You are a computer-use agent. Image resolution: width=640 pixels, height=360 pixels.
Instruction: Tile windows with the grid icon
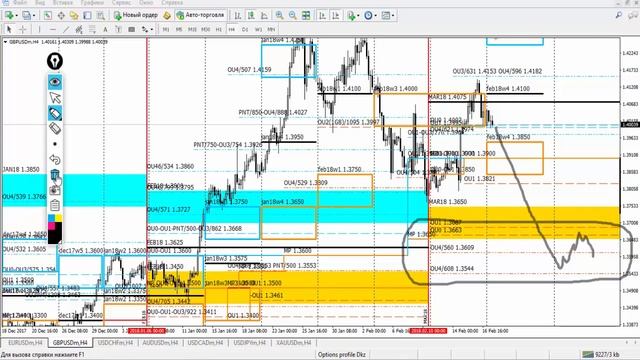(x=306, y=16)
